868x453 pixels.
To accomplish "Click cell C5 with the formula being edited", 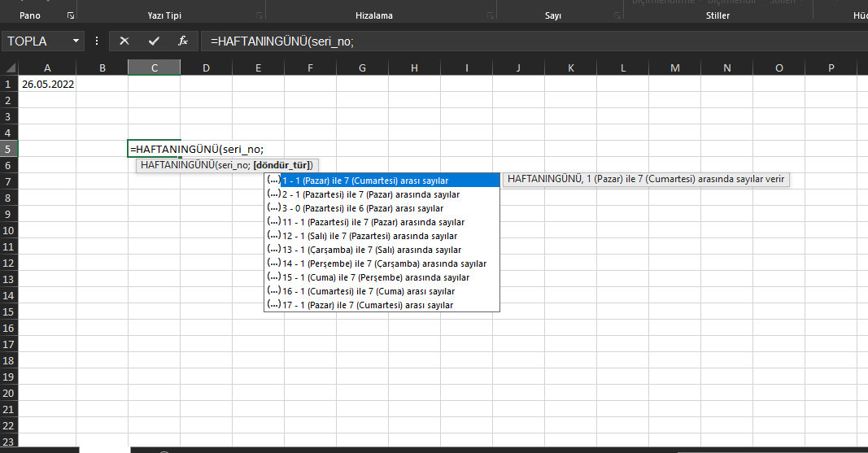I will pyautogui.click(x=155, y=149).
